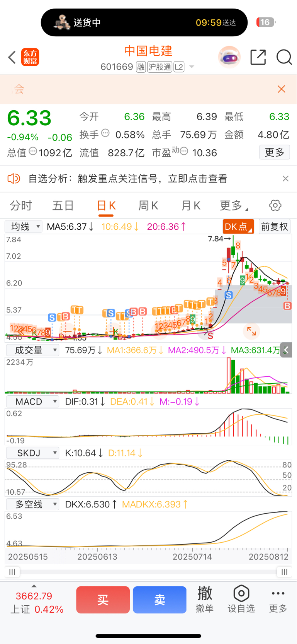297x644 pixels.
Task: Tap the L2 level tag
Action: [x=179, y=67]
